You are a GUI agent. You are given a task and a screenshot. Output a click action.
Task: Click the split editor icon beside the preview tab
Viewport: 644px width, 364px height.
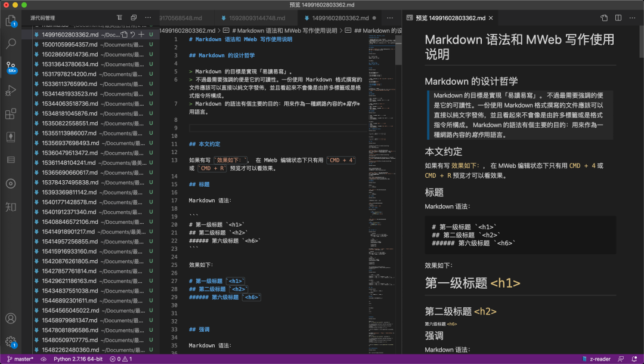click(617, 18)
